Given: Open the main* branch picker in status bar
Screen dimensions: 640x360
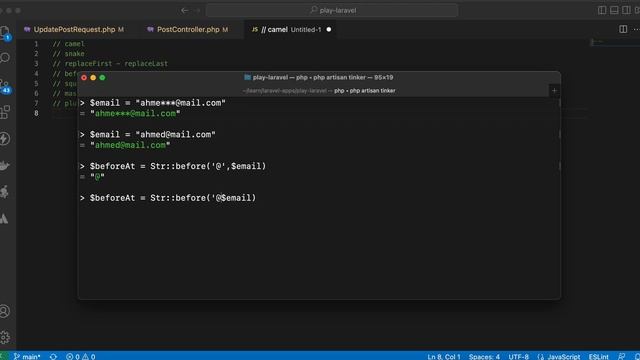Looking at the screenshot, I should click(x=27, y=356).
